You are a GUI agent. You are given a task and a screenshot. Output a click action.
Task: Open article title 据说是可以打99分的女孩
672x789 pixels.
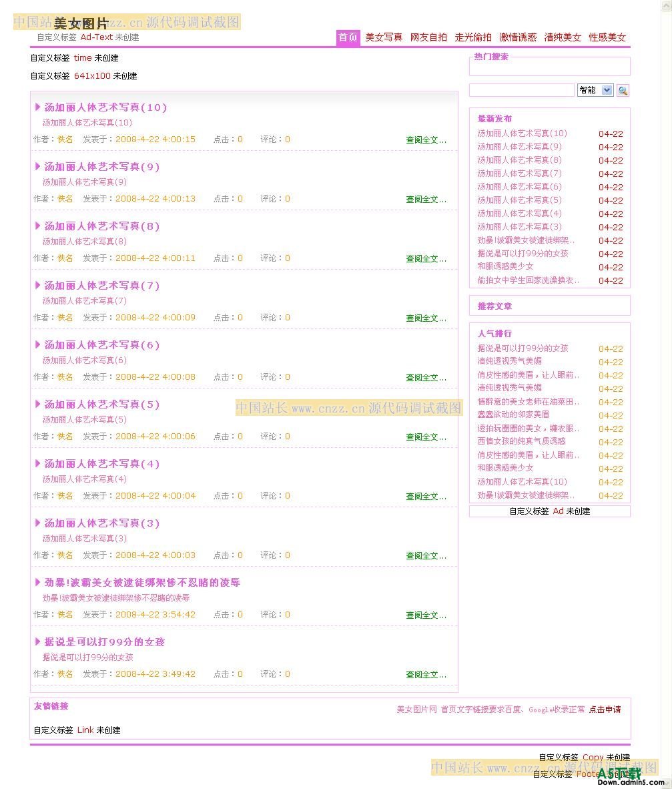(105, 641)
